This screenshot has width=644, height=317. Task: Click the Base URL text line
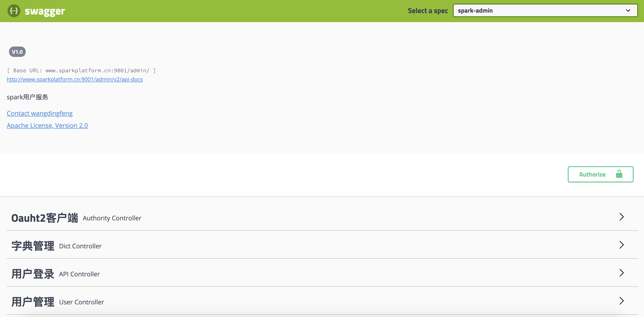click(x=81, y=71)
